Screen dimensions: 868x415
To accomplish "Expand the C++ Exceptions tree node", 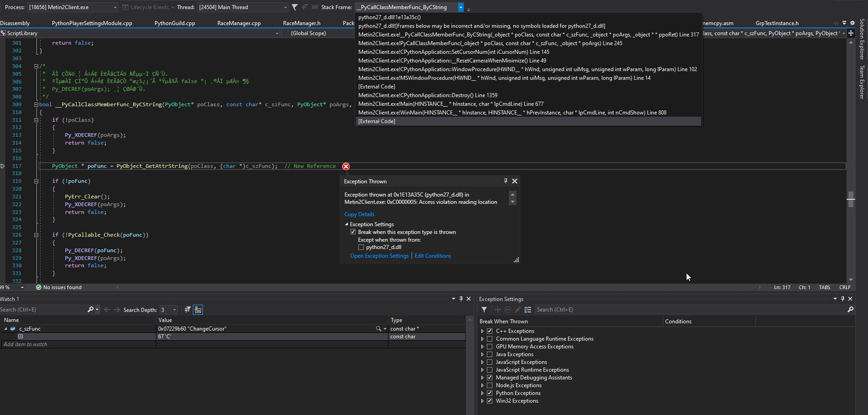I will pyautogui.click(x=482, y=331).
